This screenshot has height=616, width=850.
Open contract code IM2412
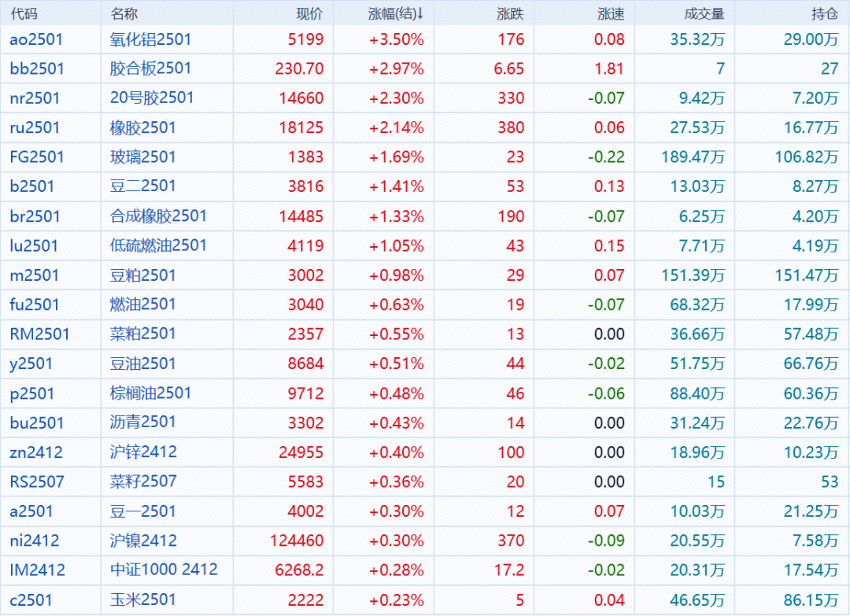tap(38, 570)
